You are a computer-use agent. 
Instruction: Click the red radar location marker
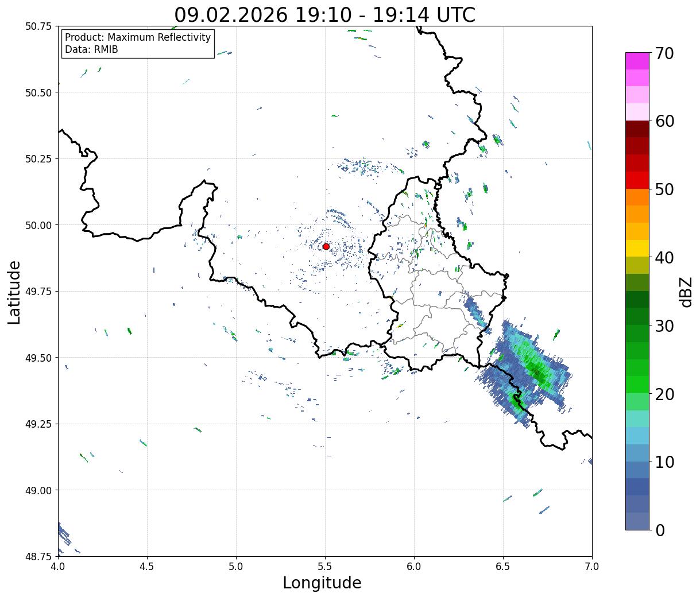click(x=326, y=246)
